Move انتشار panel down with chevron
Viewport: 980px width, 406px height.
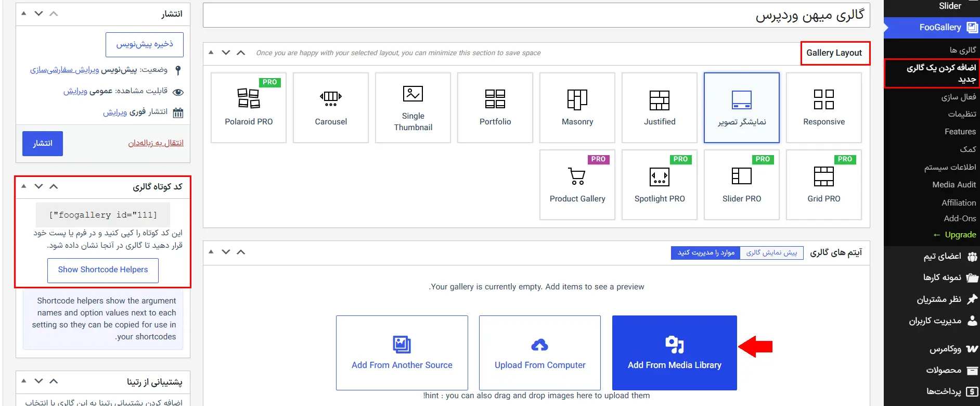38,14
